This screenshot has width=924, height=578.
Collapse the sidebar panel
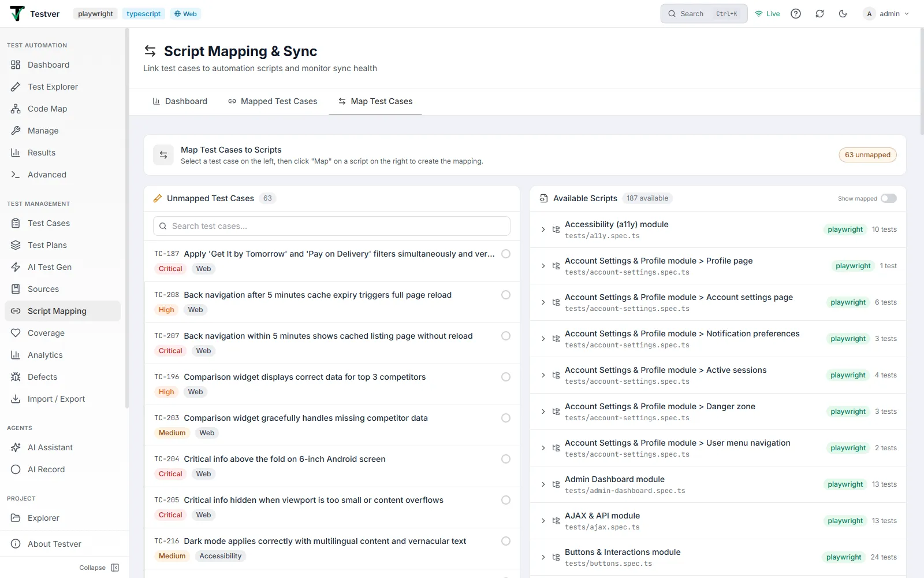(99, 568)
